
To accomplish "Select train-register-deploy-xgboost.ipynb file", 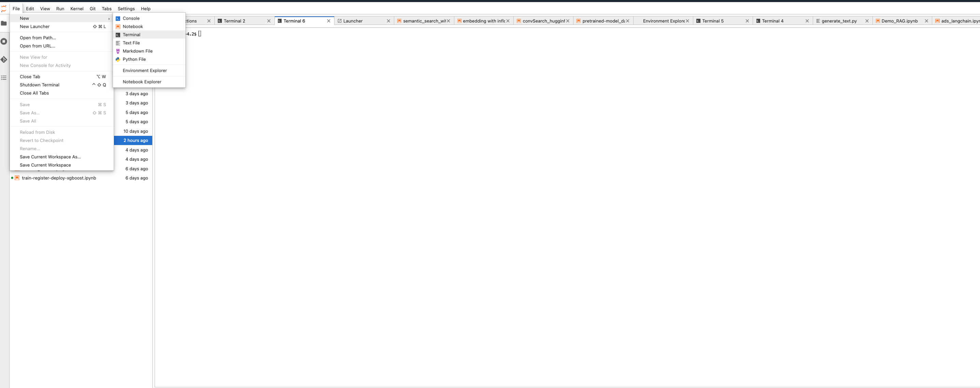I will point(59,178).
